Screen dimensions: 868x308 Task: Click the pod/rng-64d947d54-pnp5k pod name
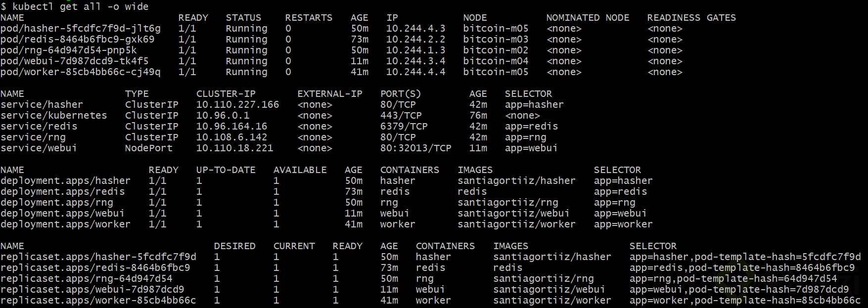click(x=68, y=50)
